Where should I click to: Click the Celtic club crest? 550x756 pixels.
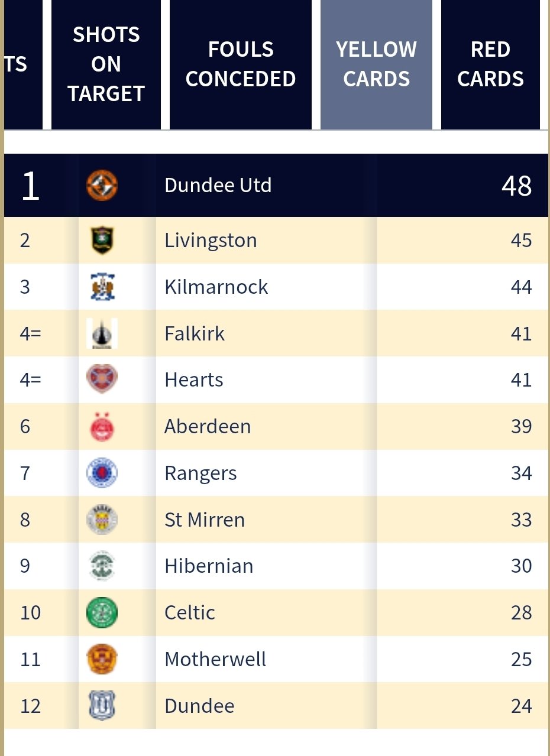[102, 612]
